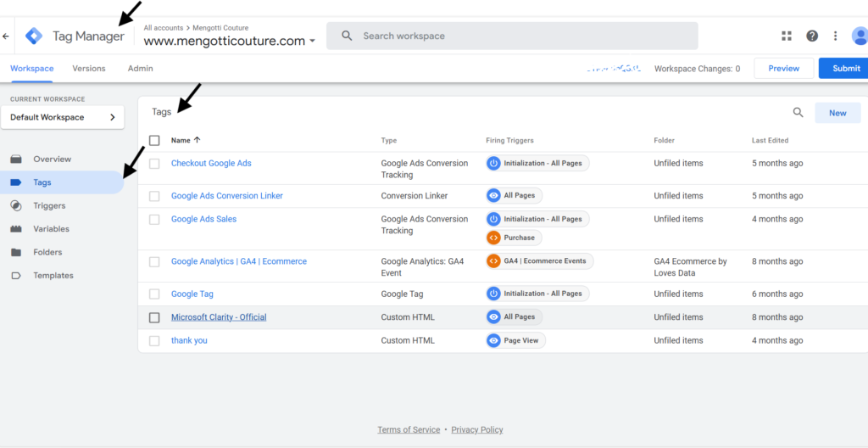Open the Google Tag link
Viewport: 868px width, 448px height.
(x=192, y=294)
